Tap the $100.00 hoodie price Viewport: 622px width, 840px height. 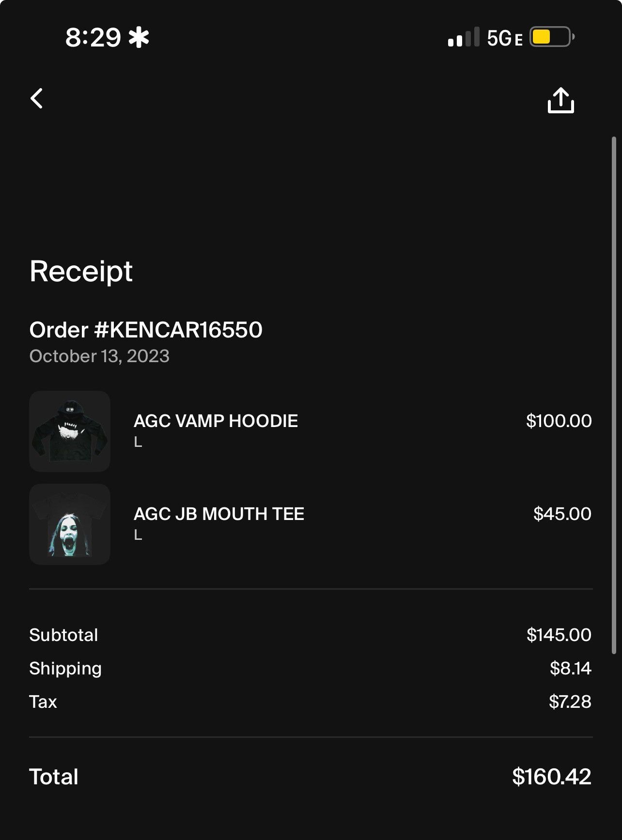tap(559, 421)
